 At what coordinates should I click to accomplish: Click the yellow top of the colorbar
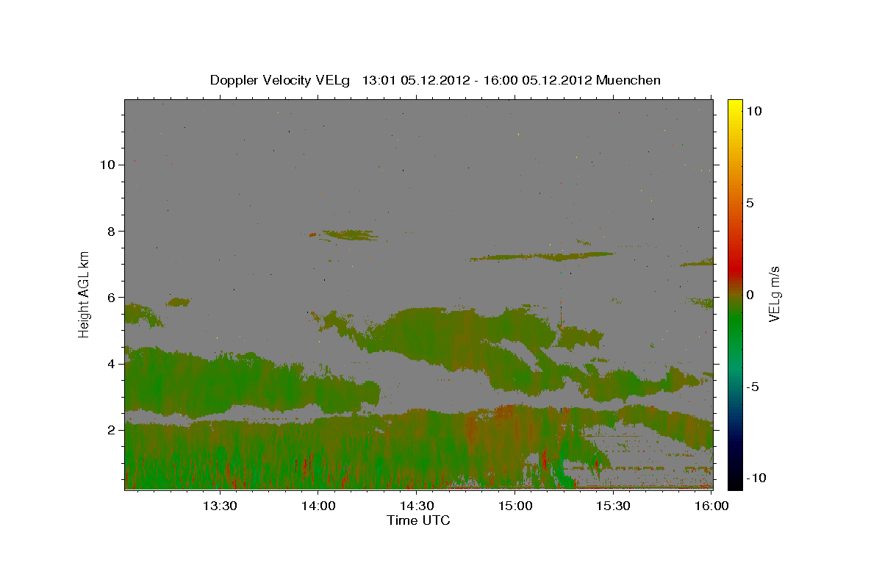point(734,107)
